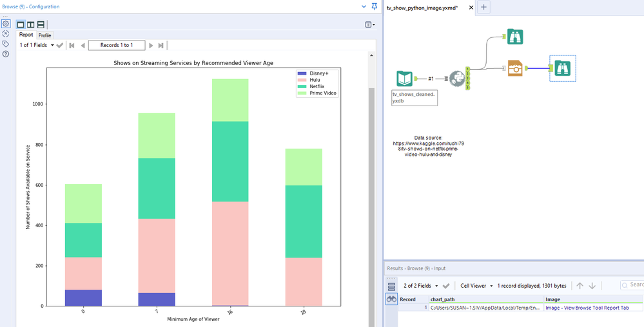Click the tv_shows_cleaned.yxdb annotation
This screenshot has height=327, width=644.
pos(415,97)
